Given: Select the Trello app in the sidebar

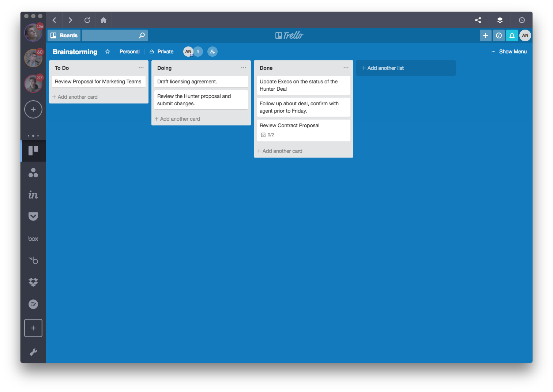Looking at the screenshot, I should (x=33, y=151).
